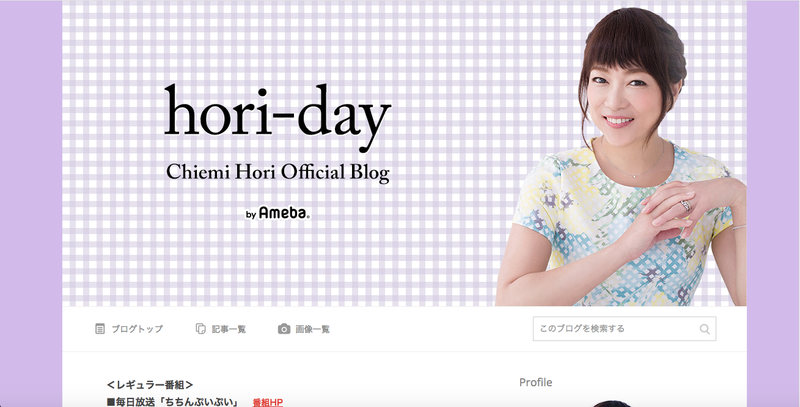Image resolution: width=800 pixels, height=407 pixels.
Task: Click the Chiemi Hori Official Blog subtitle
Action: (278, 172)
